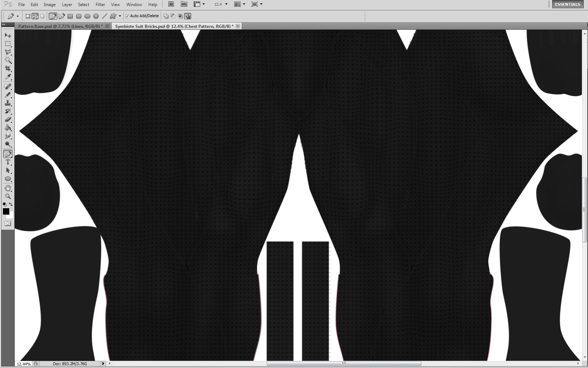This screenshot has height=368, width=588.
Task: Select the Polygonal Lasso tool
Action: (x=8, y=52)
